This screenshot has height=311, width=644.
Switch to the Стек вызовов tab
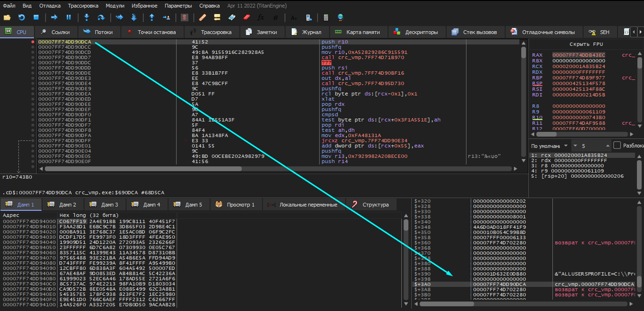tap(475, 32)
